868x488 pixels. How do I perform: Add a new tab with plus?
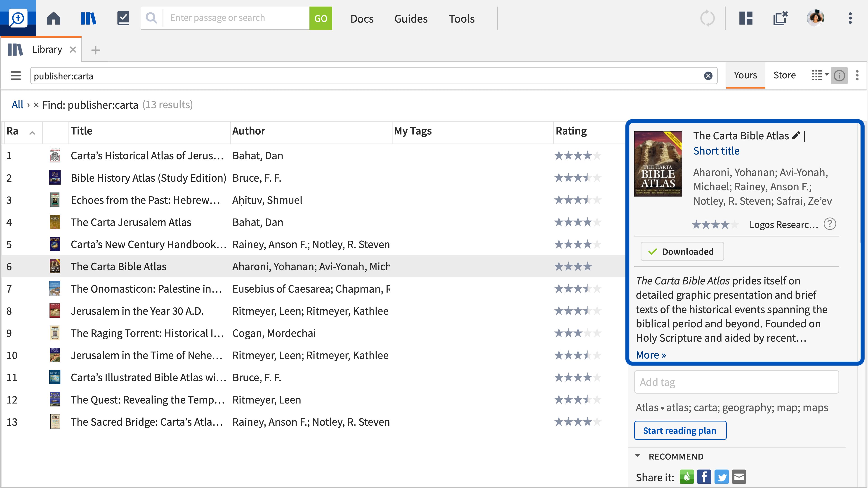pyautogui.click(x=96, y=50)
